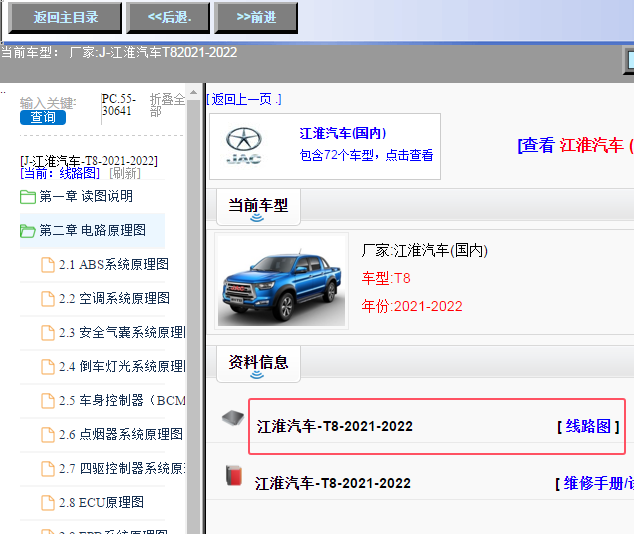
Task: Click the red book icon beside 维修手册 row
Action: tap(234, 475)
